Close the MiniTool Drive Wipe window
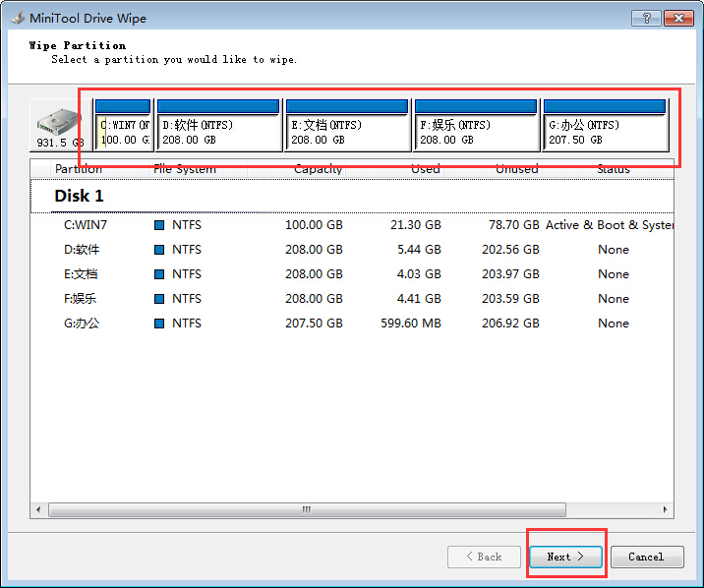The image size is (704, 588). point(678,18)
